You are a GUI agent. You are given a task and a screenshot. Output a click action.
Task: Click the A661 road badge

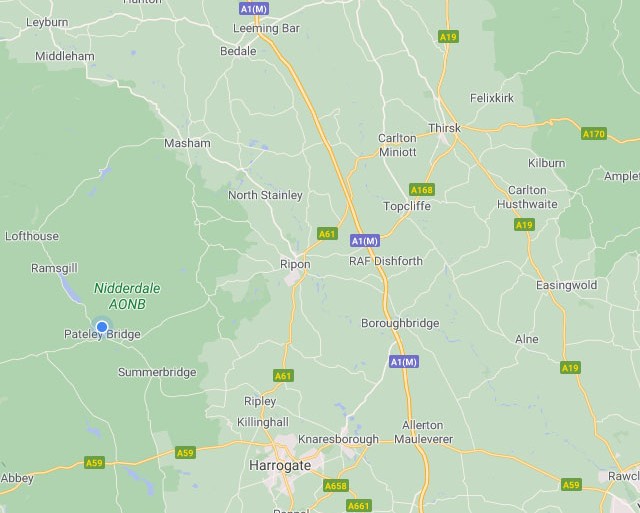359,506
